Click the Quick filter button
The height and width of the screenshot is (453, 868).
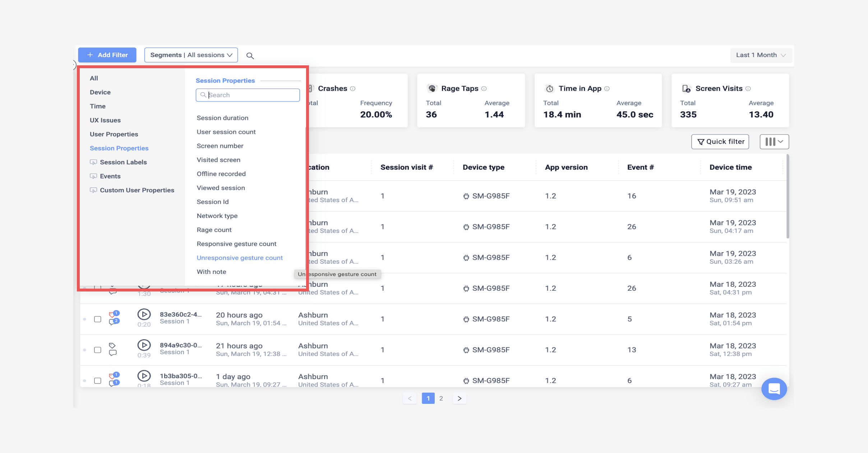720,142
